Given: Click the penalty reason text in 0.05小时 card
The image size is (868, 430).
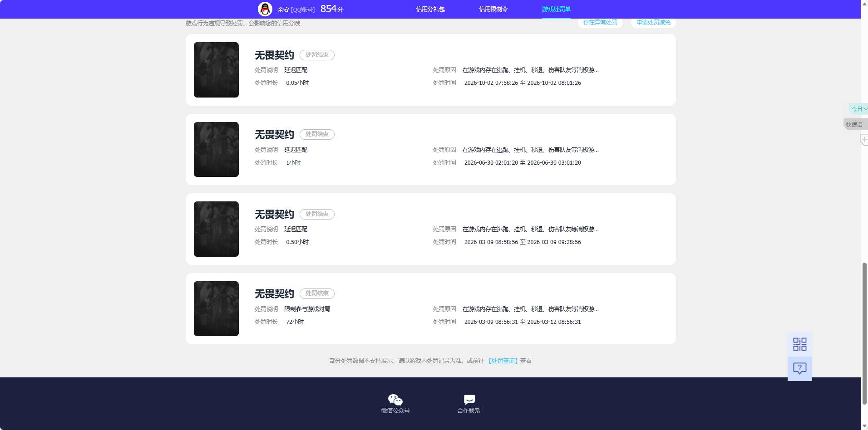Looking at the screenshot, I should pyautogui.click(x=530, y=70).
